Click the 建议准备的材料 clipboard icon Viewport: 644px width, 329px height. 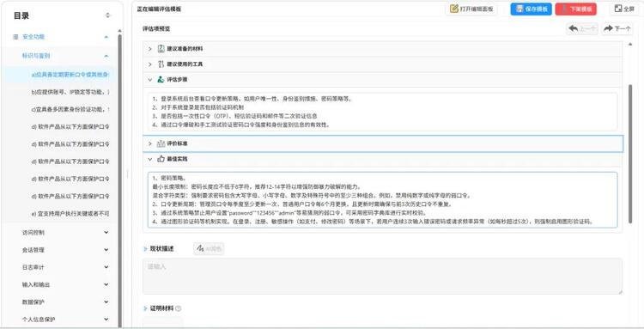[x=161, y=49]
